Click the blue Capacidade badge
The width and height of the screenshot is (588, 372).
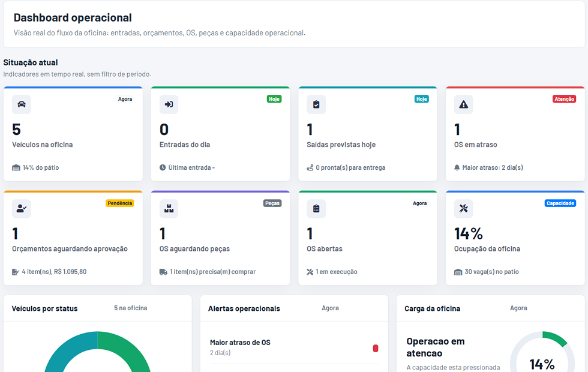point(560,203)
